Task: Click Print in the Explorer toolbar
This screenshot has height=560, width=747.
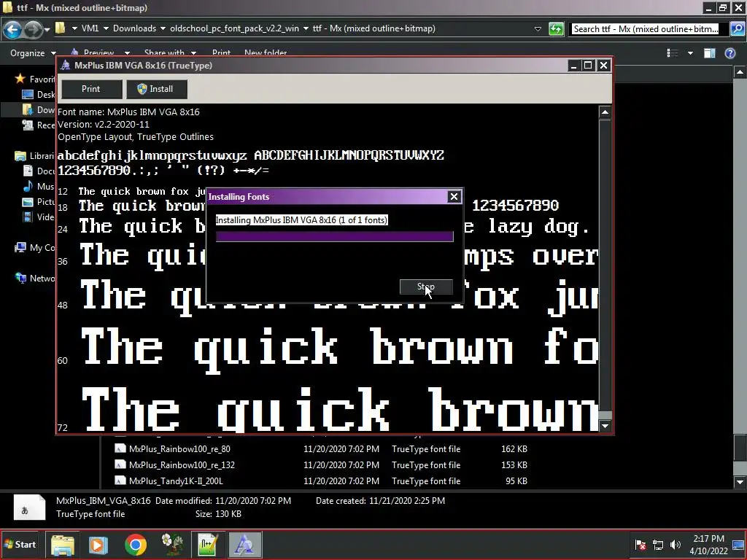Action: point(221,52)
